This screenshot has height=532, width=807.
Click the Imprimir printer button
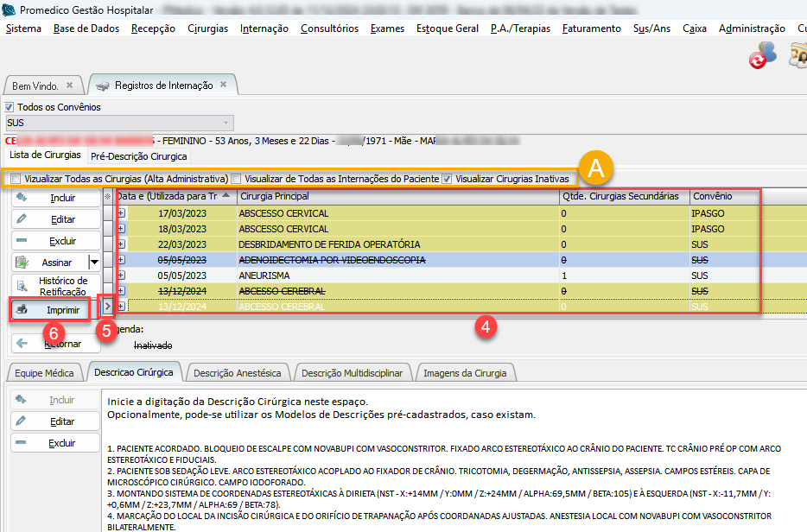[51, 308]
